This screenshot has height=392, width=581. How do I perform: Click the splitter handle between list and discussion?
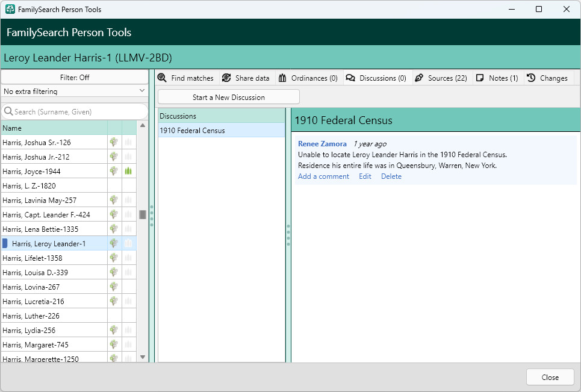pos(288,235)
